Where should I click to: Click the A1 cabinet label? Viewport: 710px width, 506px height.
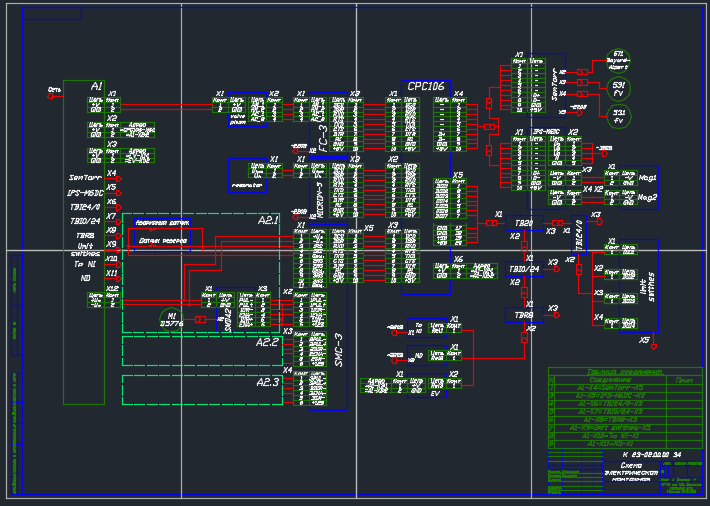point(96,86)
